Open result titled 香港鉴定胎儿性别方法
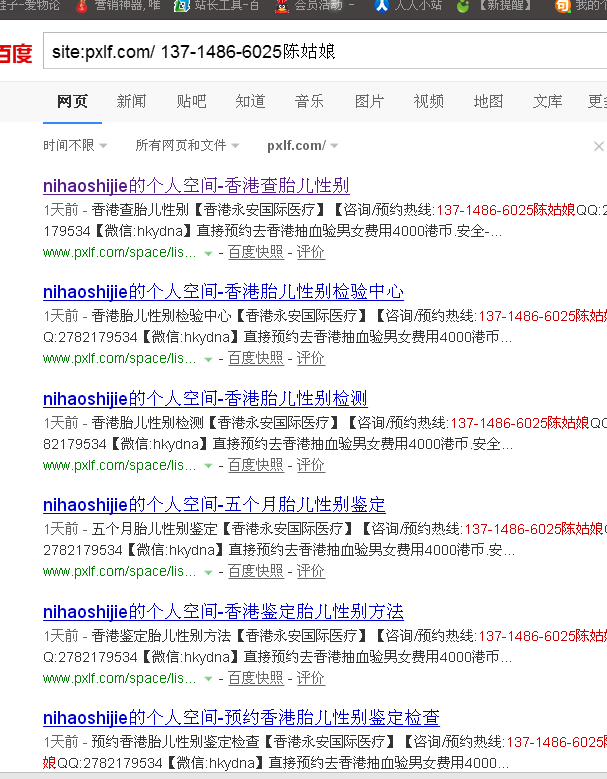607x779 pixels. click(223, 612)
